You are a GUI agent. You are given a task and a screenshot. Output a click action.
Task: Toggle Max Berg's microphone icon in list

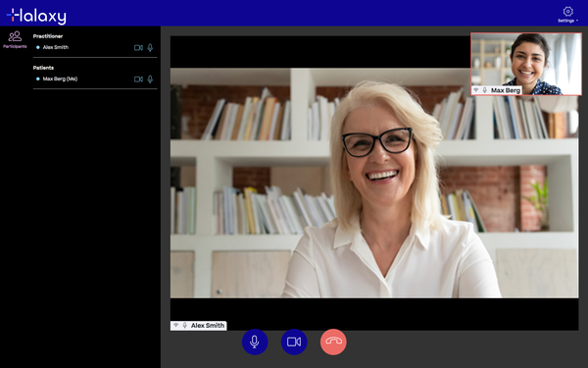pos(150,79)
